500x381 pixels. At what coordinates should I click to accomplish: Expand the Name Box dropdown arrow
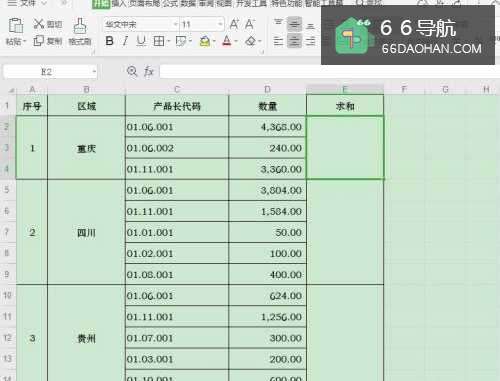coord(94,72)
